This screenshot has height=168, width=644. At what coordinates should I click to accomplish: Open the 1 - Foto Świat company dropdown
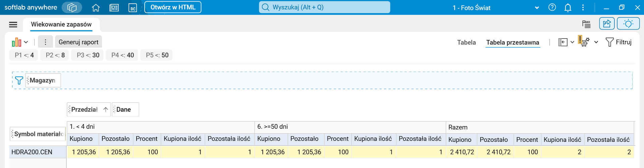[x=495, y=8]
